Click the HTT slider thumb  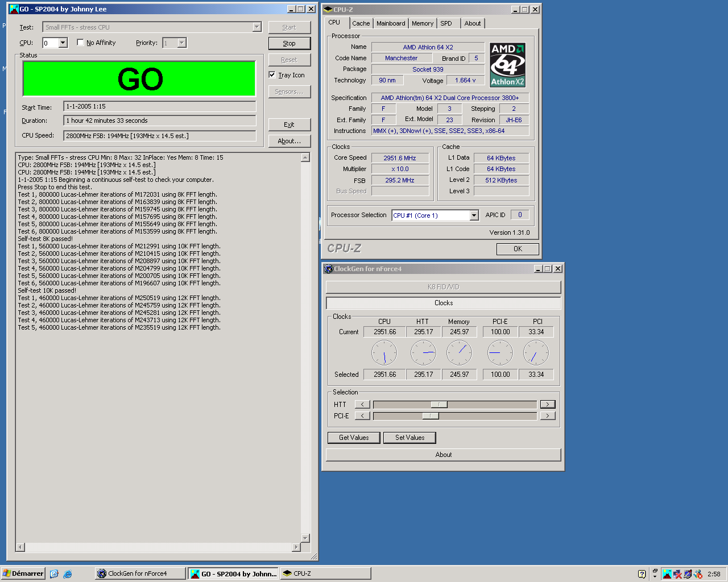(x=439, y=405)
